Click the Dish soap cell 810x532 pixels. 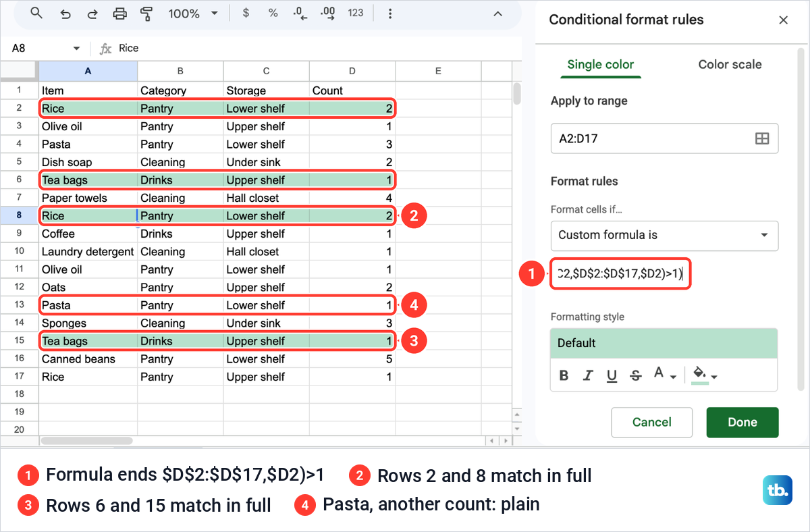pos(88,162)
